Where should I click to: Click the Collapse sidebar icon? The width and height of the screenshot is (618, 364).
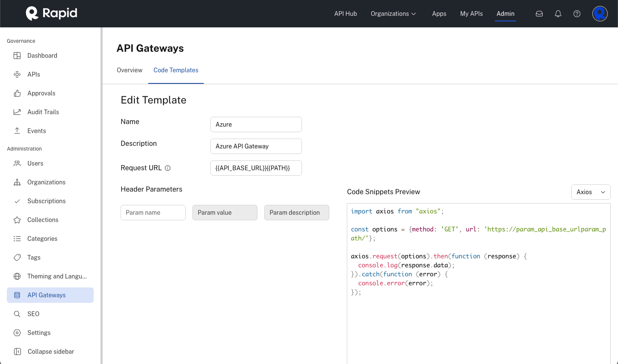pos(18,352)
